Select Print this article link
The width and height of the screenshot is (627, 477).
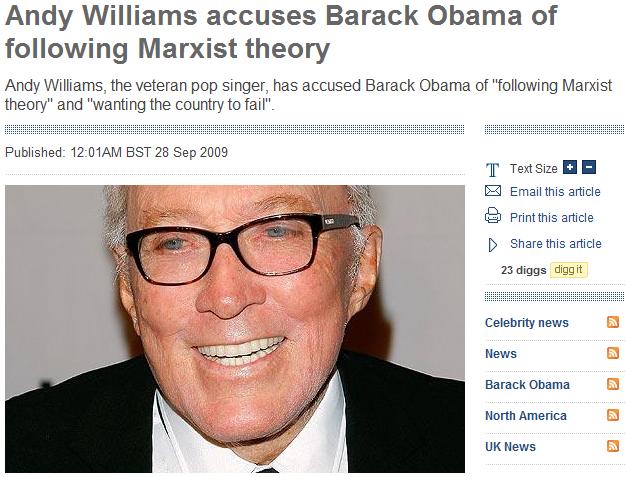point(551,218)
